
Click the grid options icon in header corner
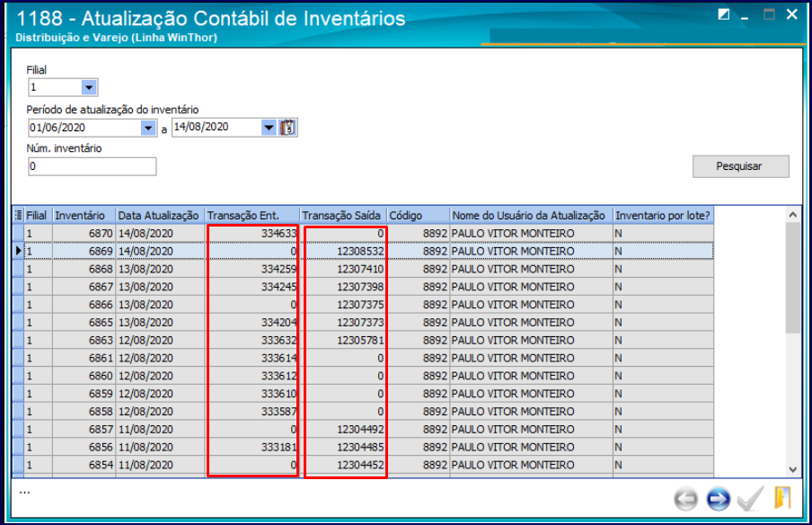click(x=19, y=215)
